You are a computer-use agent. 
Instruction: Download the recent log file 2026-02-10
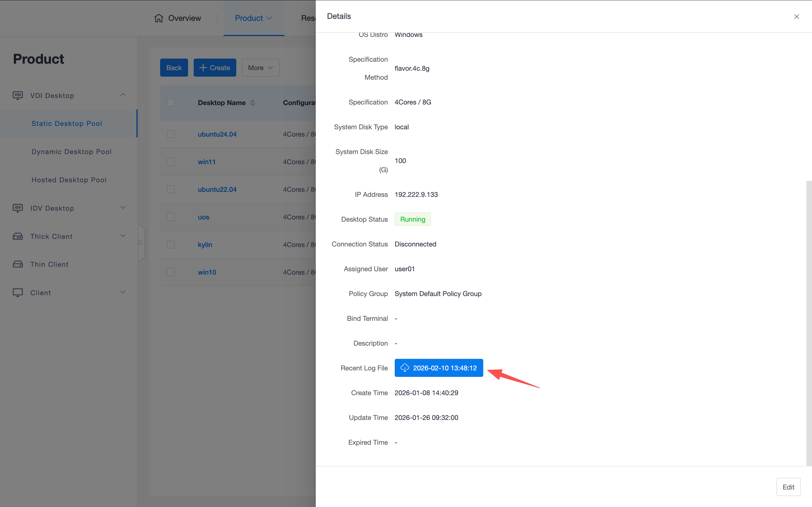(x=438, y=368)
